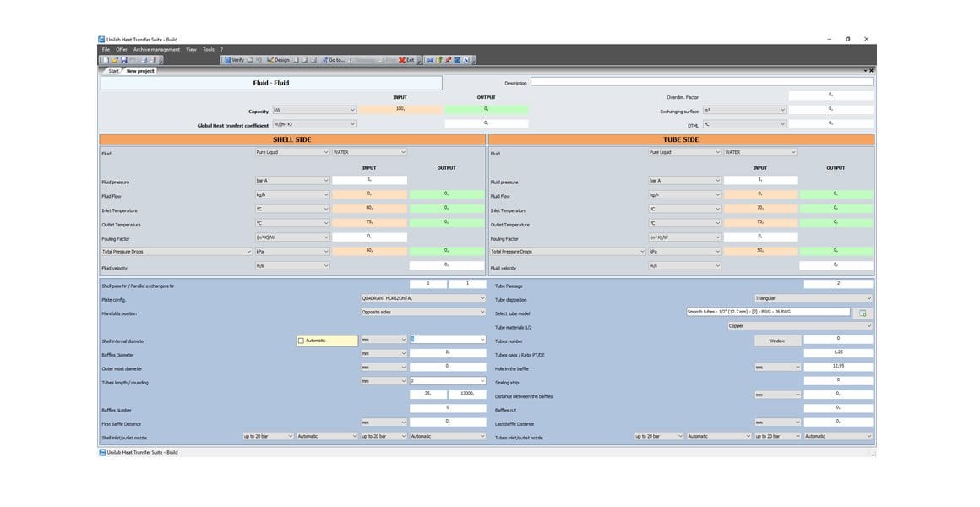This screenshot has width=980, height=507.
Task: Launch Design calculation from the toolbar
Action: [x=277, y=60]
